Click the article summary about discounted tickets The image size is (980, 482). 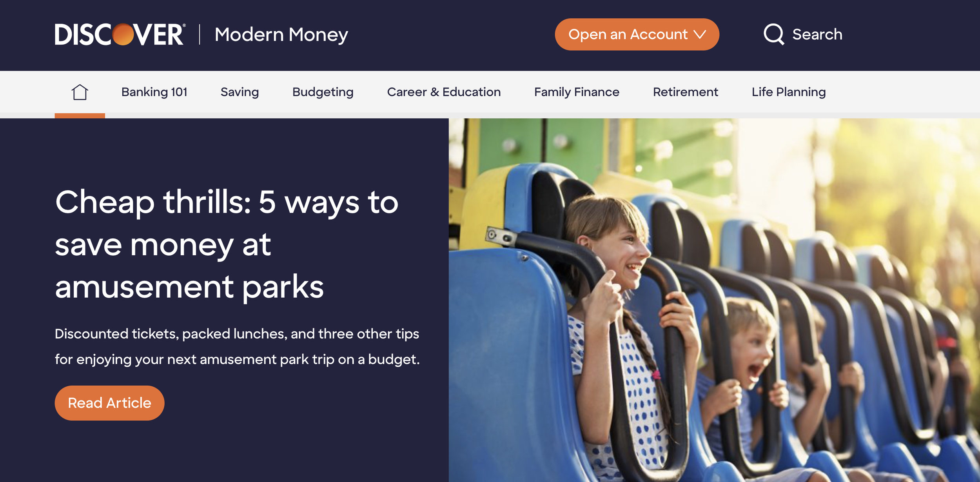click(237, 346)
